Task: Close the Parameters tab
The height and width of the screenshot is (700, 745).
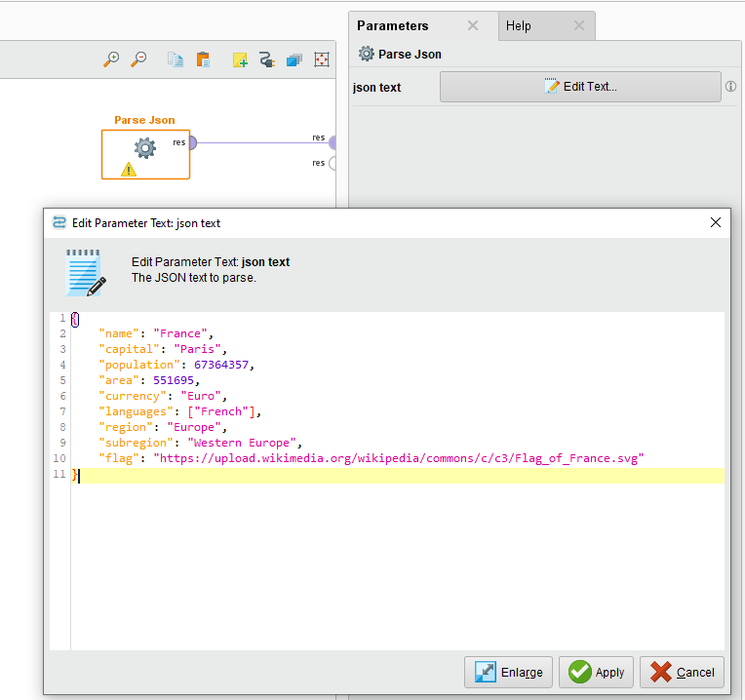Action: pos(473,25)
